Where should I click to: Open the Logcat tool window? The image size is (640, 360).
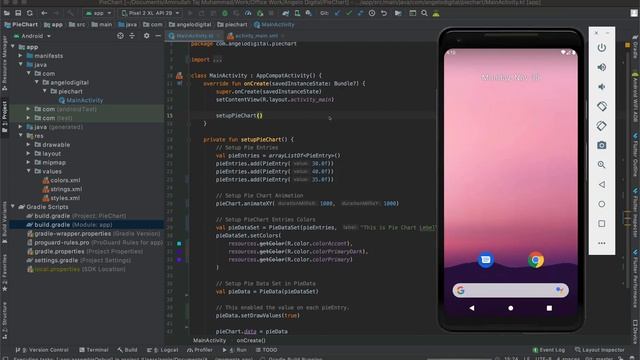coord(162,350)
